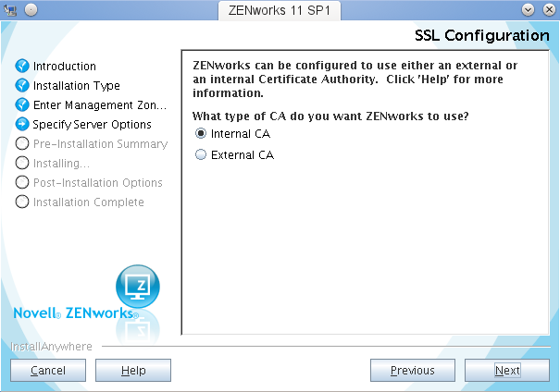Image resolution: width=560 pixels, height=392 pixels.
Task: Click the ZENworks 11 SP1 title bar
Action: coord(279,9)
